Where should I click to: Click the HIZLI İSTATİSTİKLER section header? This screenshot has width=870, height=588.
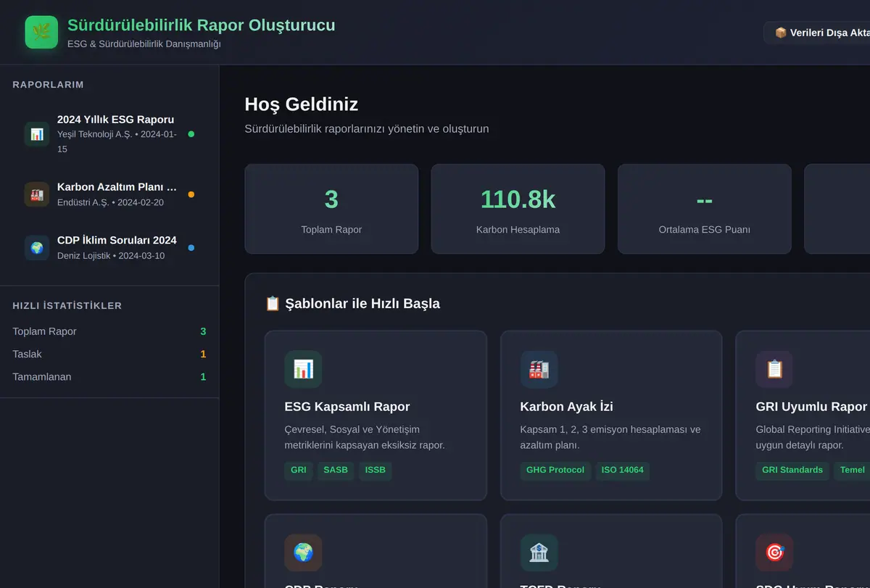tap(67, 306)
